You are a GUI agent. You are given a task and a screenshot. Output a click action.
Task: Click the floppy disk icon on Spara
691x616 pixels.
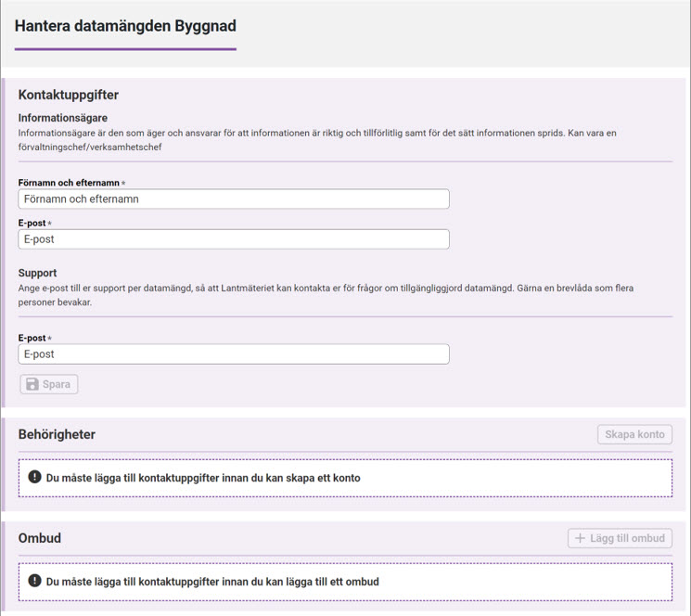point(32,384)
